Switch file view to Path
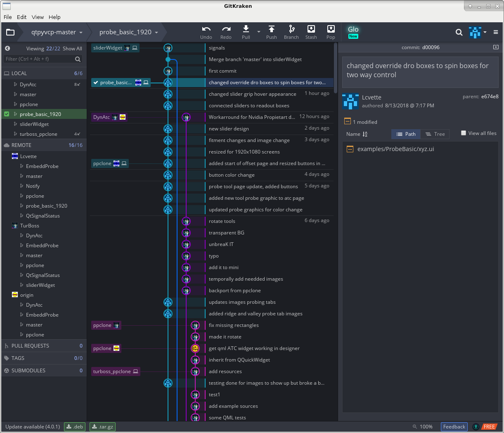504x433 pixels. 406,134
